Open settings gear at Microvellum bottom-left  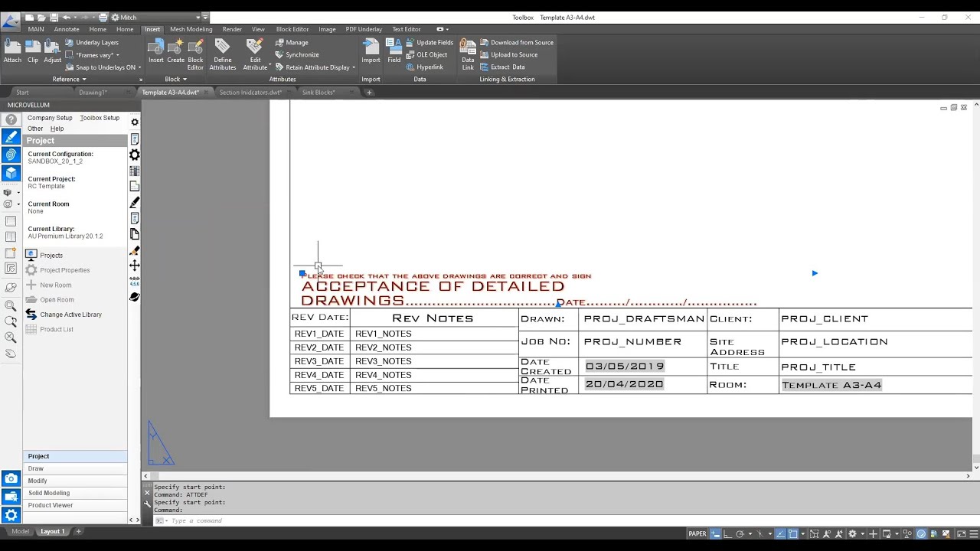(11, 515)
